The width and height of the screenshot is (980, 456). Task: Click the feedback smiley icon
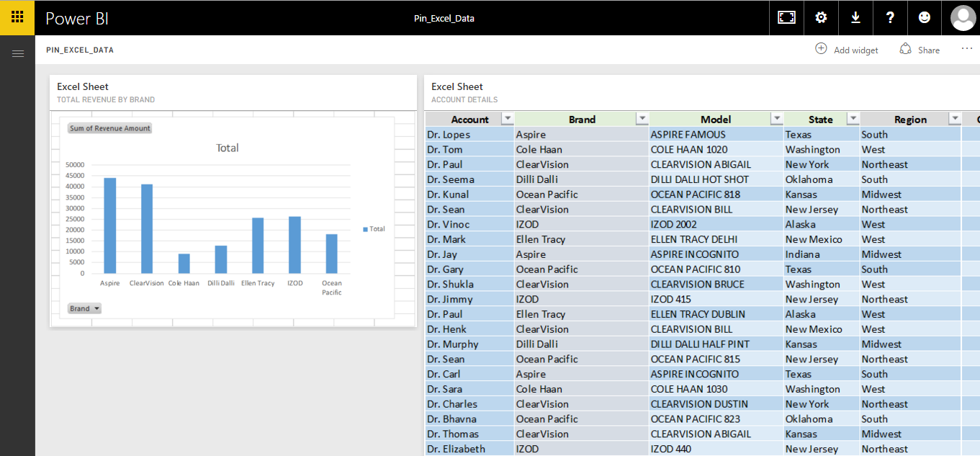(x=925, y=18)
